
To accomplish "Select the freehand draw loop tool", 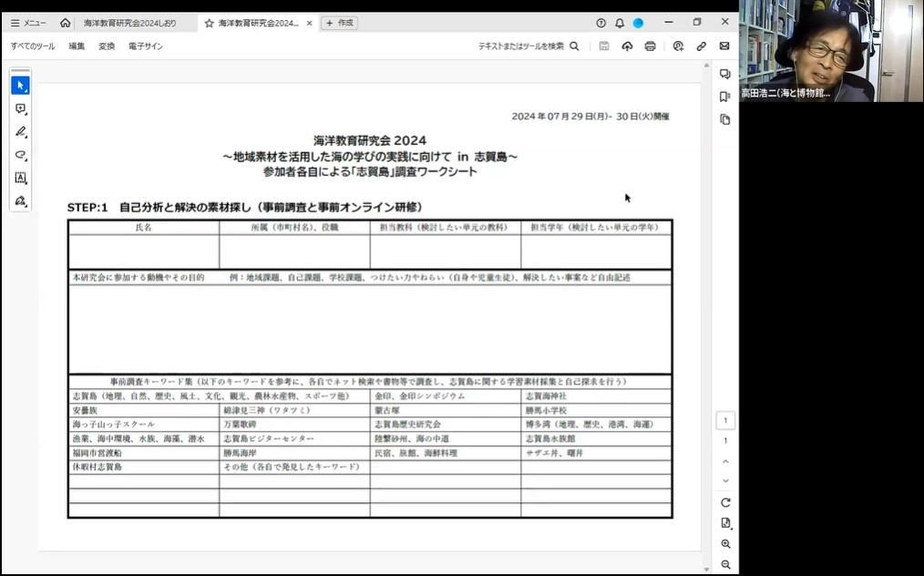I will point(21,154).
